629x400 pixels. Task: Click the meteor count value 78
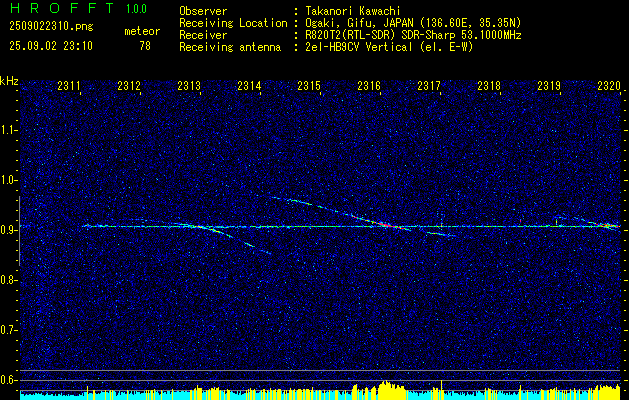pyautogui.click(x=145, y=46)
